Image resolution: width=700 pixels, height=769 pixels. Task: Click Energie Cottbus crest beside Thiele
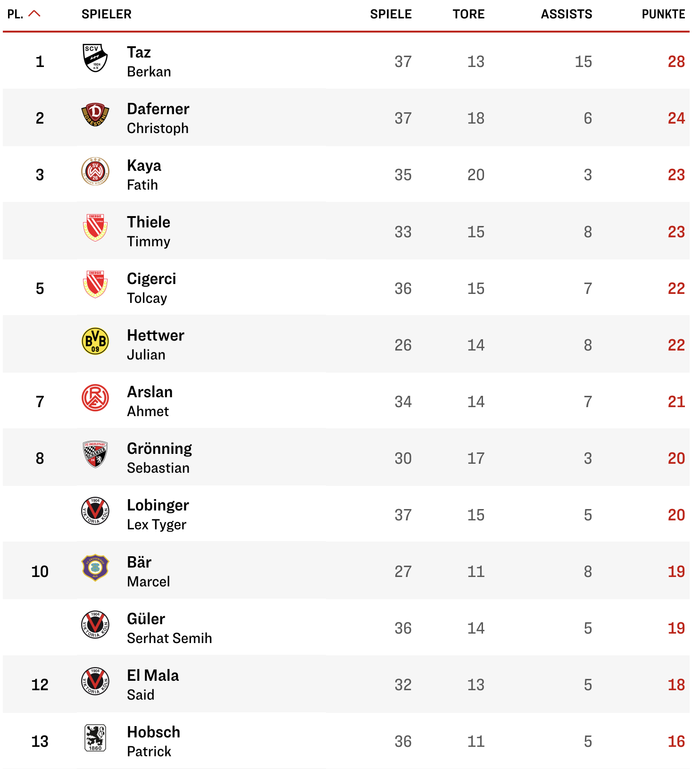(x=95, y=228)
